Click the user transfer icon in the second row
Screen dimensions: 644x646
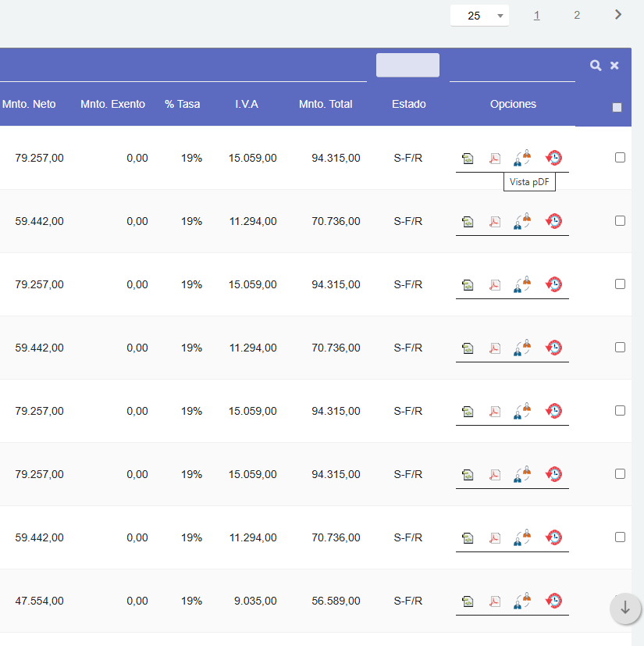[522, 221]
